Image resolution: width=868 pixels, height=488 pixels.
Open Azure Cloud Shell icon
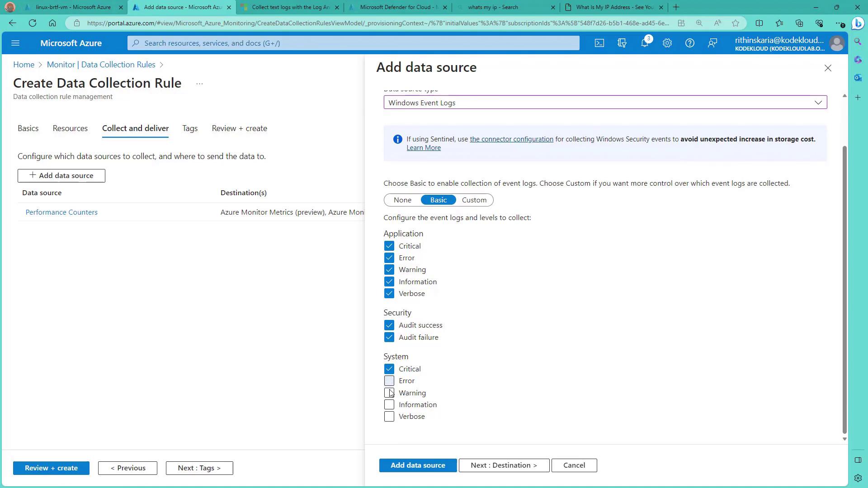[x=599, y=43]
